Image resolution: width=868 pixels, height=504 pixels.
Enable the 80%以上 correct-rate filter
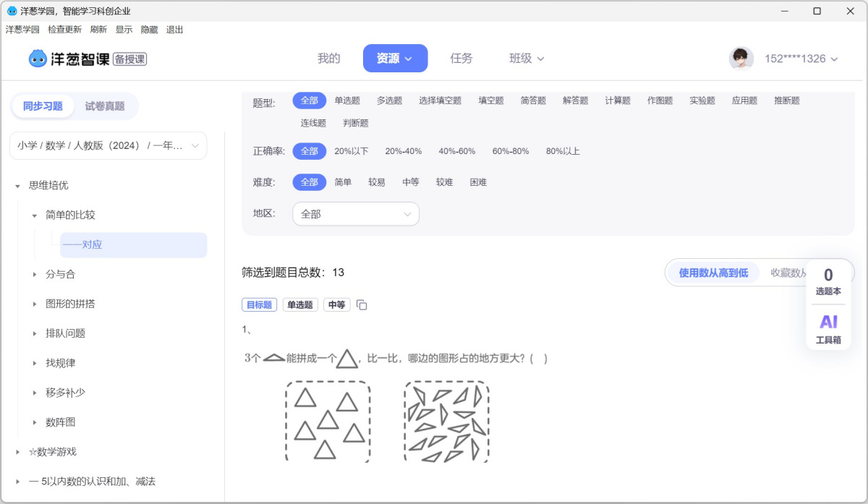pyautogui.click(x=564, y=151)
